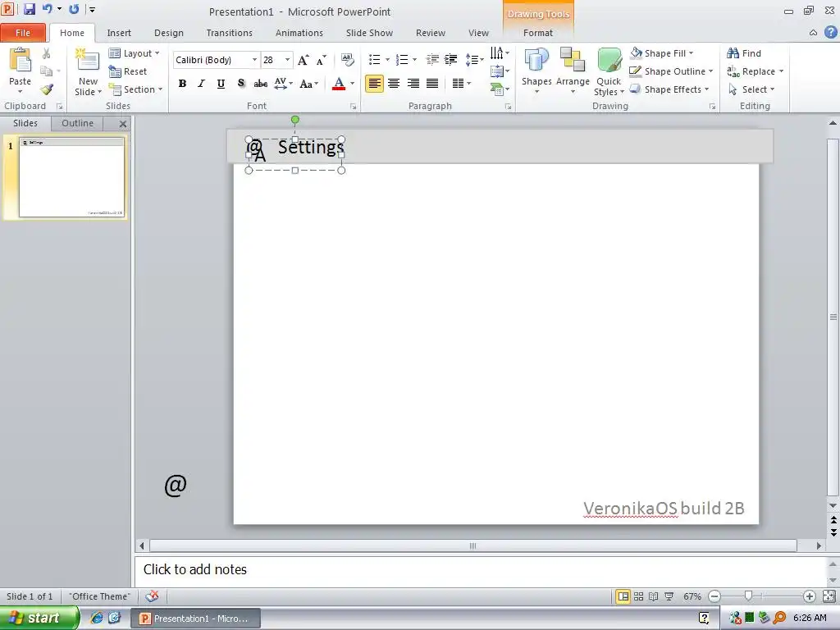The image size is (840, 630).
Task: Switch to the Insert tab
Action: [x=119, y=33]
